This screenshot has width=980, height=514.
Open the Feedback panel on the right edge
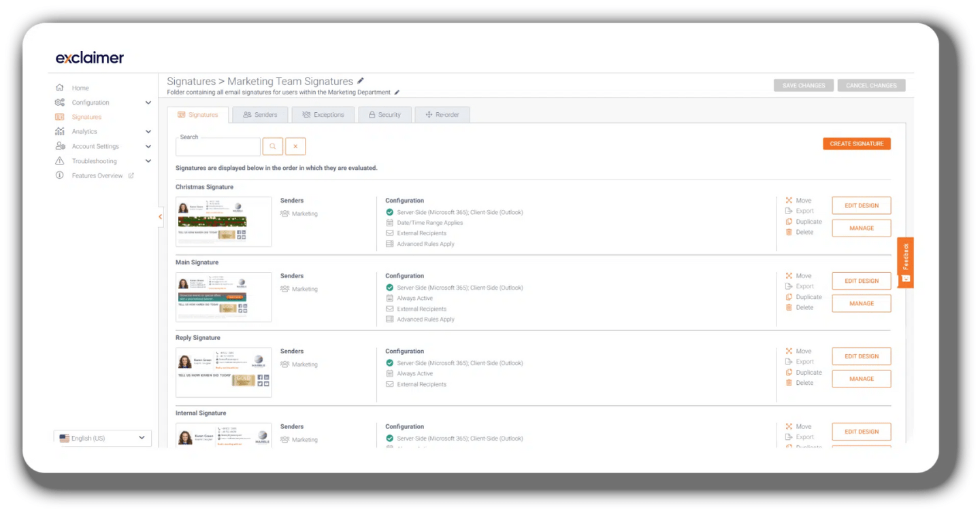904,261
